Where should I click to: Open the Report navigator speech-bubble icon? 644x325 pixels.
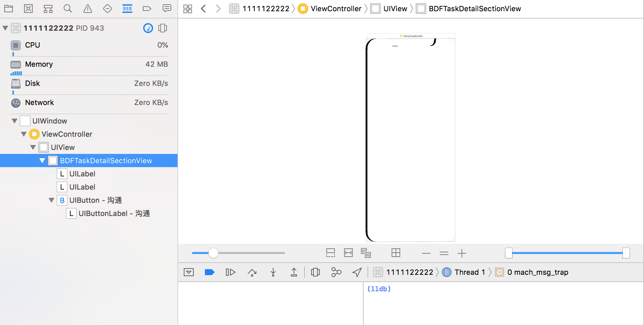pyautogui.click(x=167, y=9)
